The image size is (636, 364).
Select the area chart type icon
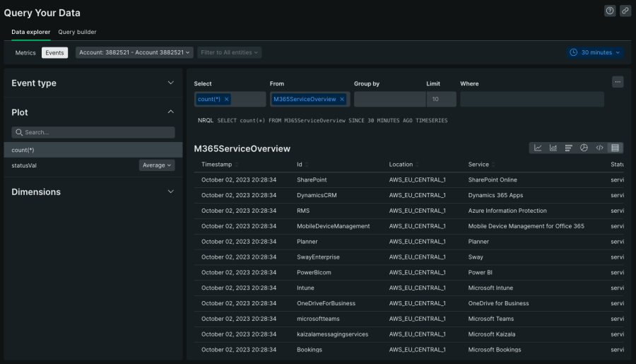click(x=553, y=148)
